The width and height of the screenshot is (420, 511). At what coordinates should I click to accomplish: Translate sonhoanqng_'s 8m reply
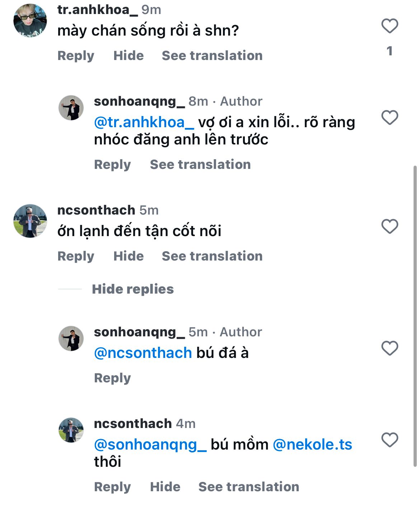coord(200,165)
